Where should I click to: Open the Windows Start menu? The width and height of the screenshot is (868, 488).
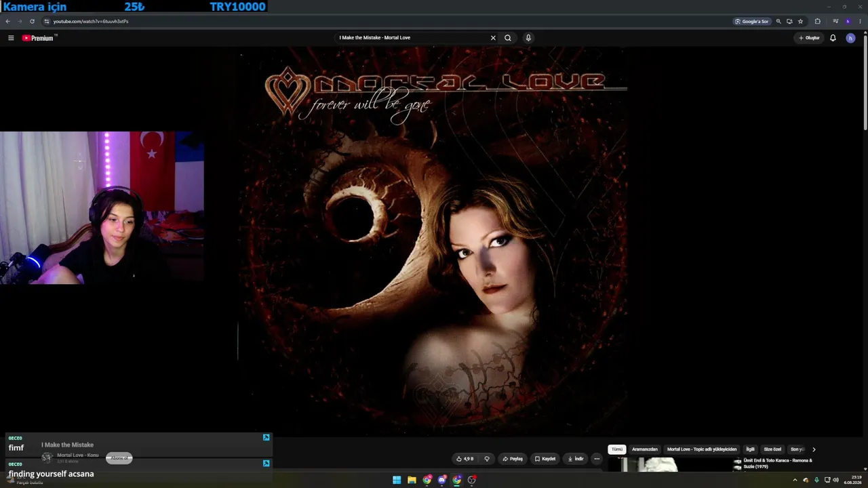[x=397, y=480]
